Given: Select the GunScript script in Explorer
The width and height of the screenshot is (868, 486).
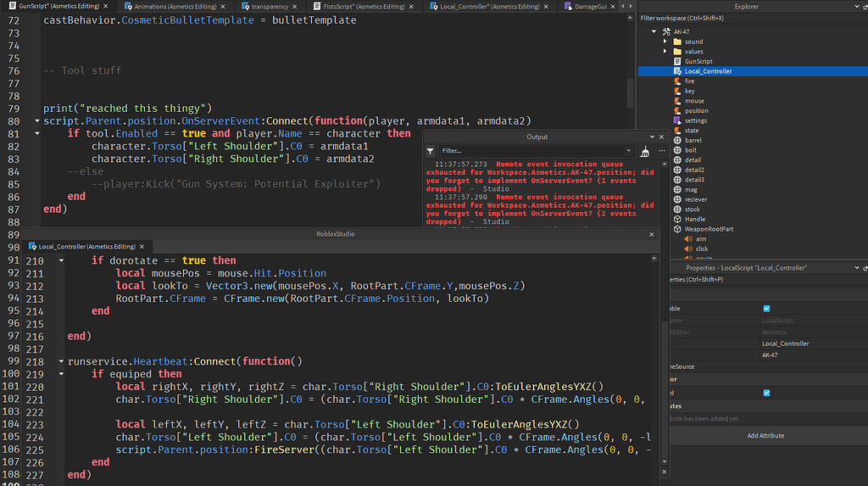Looking at the screenshot, I should click(698, 61).
